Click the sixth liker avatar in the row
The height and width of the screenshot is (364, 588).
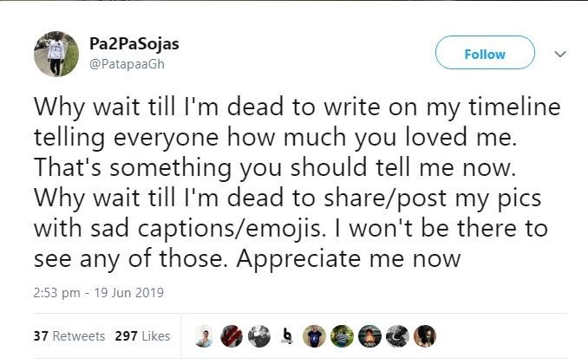coord(343,336)
